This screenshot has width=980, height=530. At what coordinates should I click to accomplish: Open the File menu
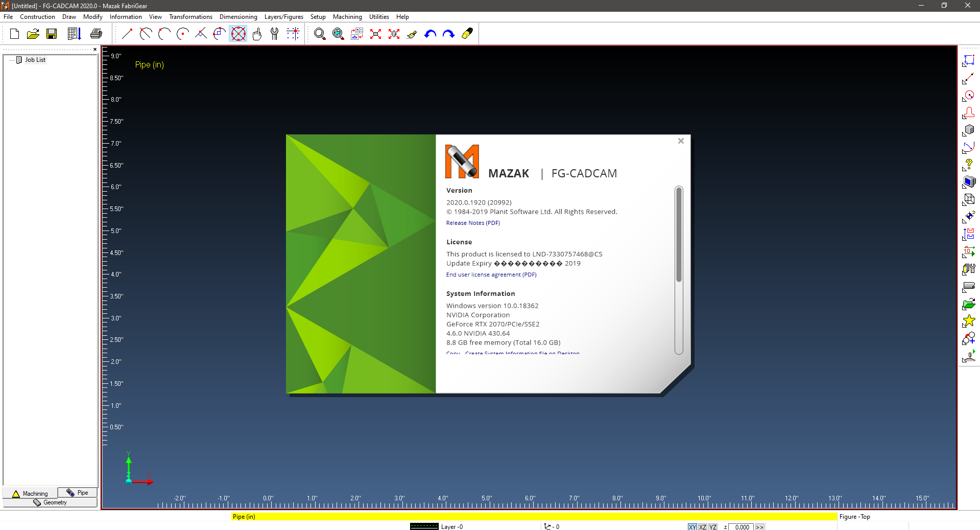8,17
